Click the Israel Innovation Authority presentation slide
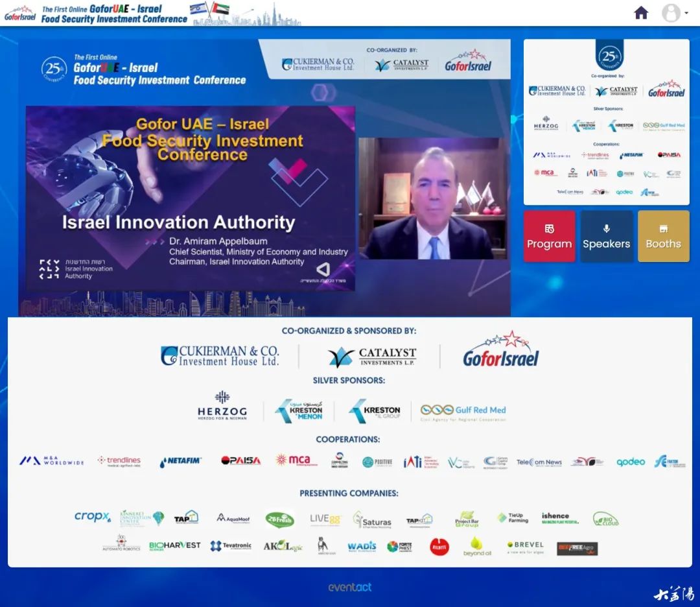700x607 pixels. [191, 198]
